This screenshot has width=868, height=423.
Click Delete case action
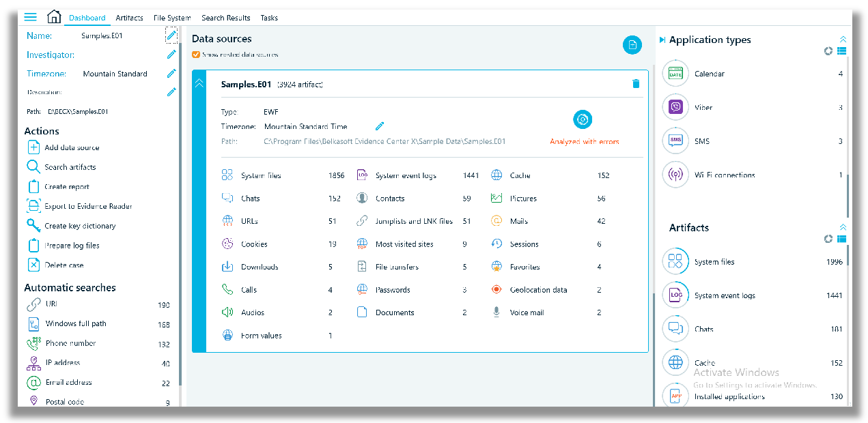point(55,265)
